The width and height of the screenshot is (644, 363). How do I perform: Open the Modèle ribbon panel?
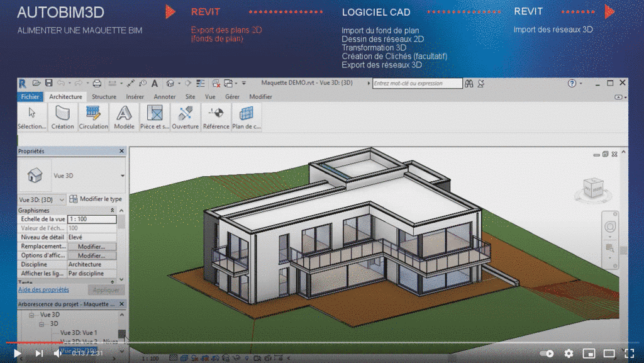click(124, 118)
